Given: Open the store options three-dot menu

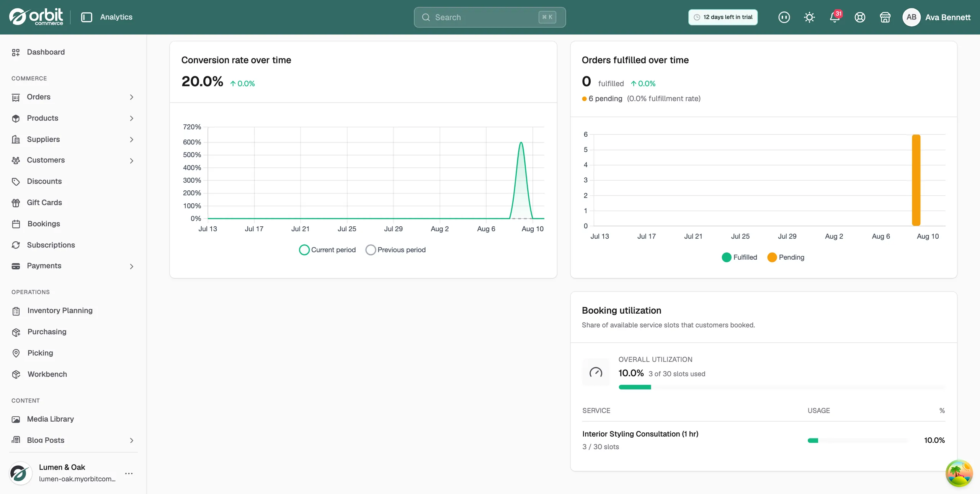Looking at the screenshot, I should coord(129,473).
